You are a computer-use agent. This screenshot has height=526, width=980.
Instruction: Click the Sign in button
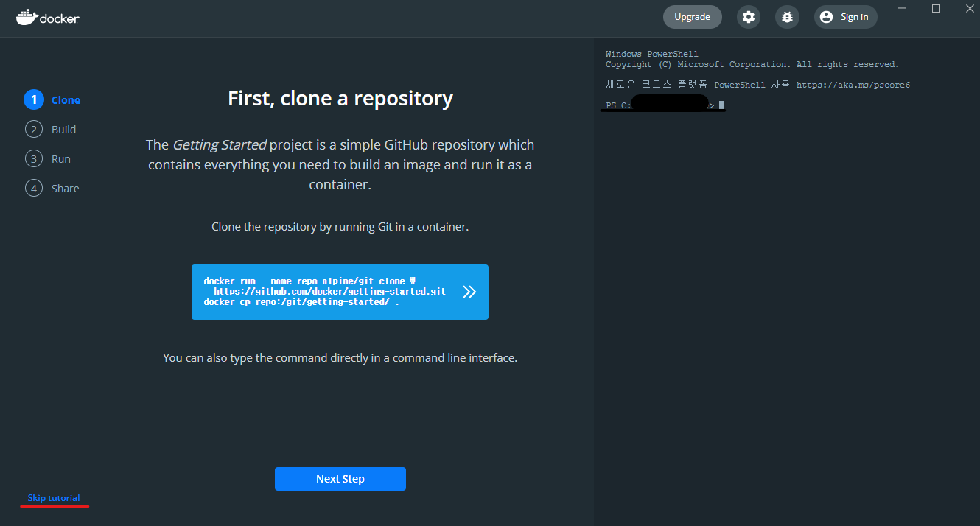tap(845, 17)
